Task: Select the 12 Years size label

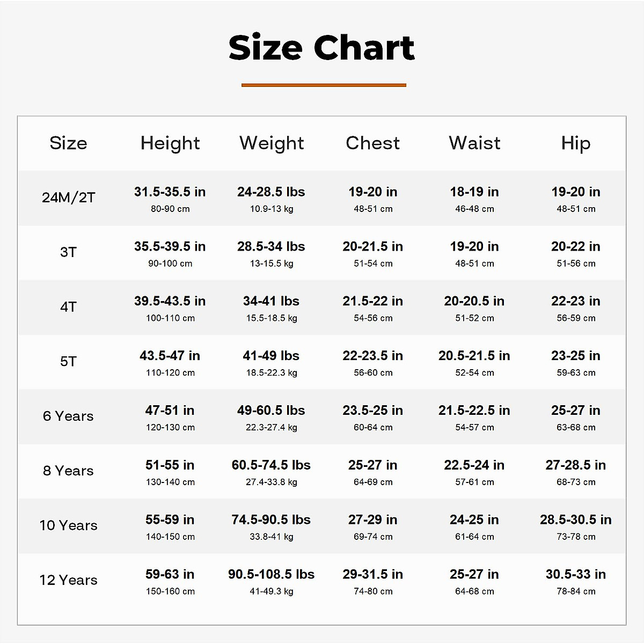Action: click(68, 581)
